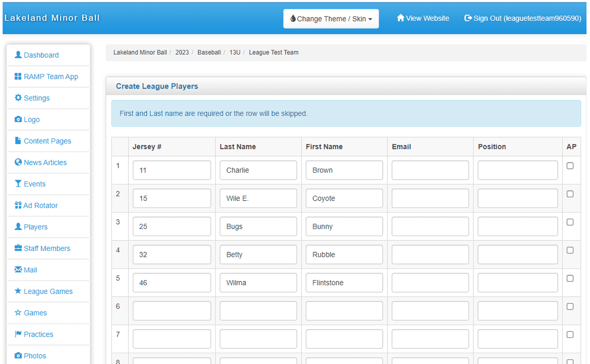Open the Dashboard from the sidebar
Viewport: 590px width, 364px height.
click(18, 55)
